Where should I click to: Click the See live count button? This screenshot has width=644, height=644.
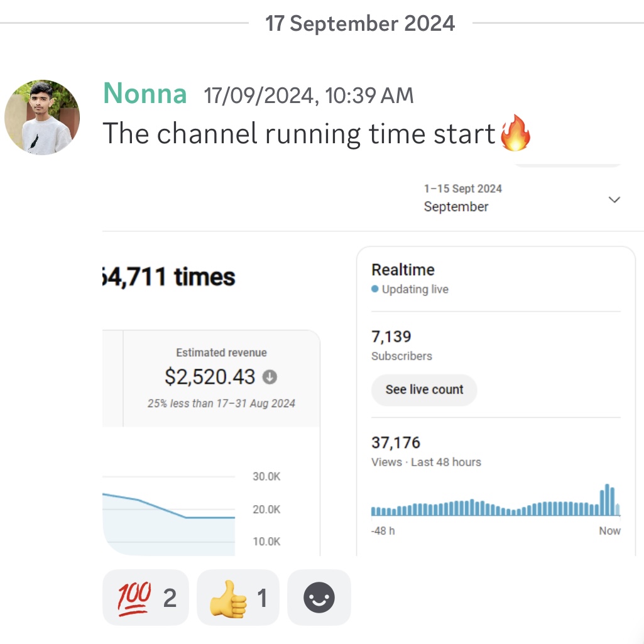(x=424, y=390)
